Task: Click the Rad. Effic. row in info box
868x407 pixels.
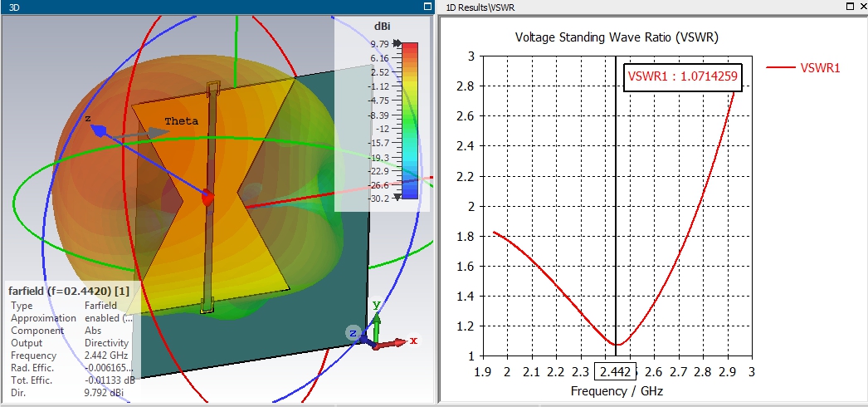Action: [71, 368]
